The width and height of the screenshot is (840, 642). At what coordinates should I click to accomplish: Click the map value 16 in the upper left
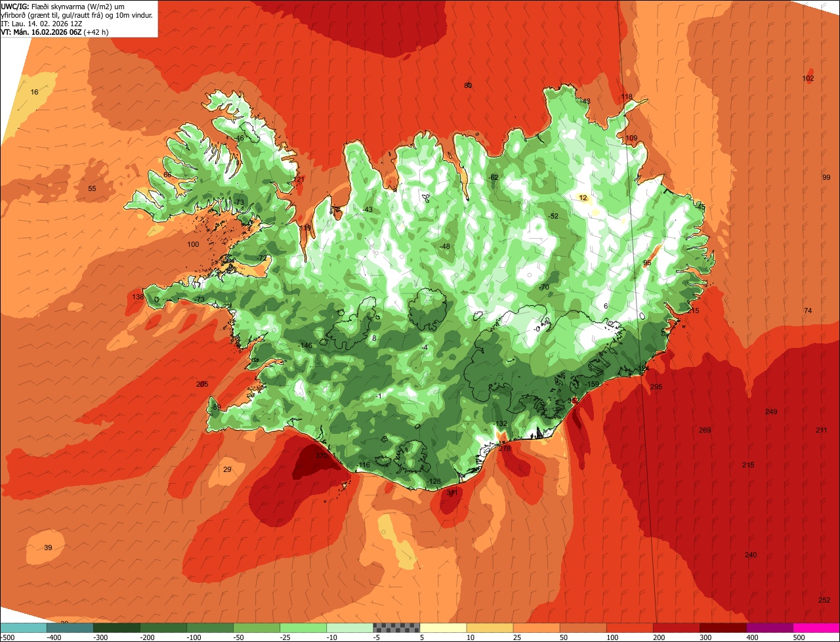pos(35,92)
